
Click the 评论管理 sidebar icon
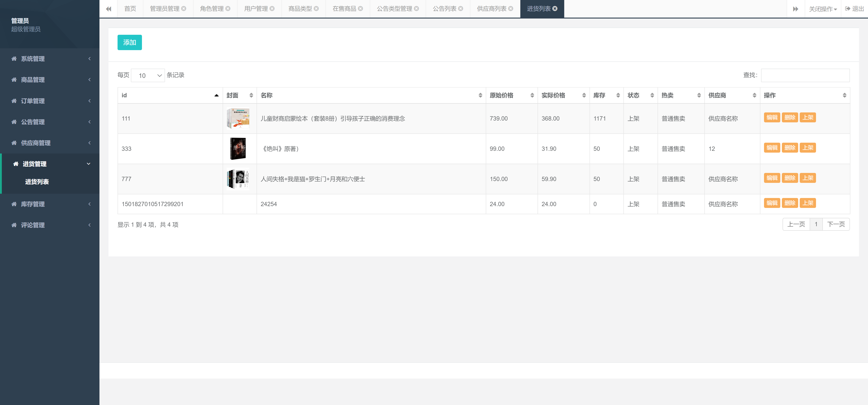[x=14, y=225]
